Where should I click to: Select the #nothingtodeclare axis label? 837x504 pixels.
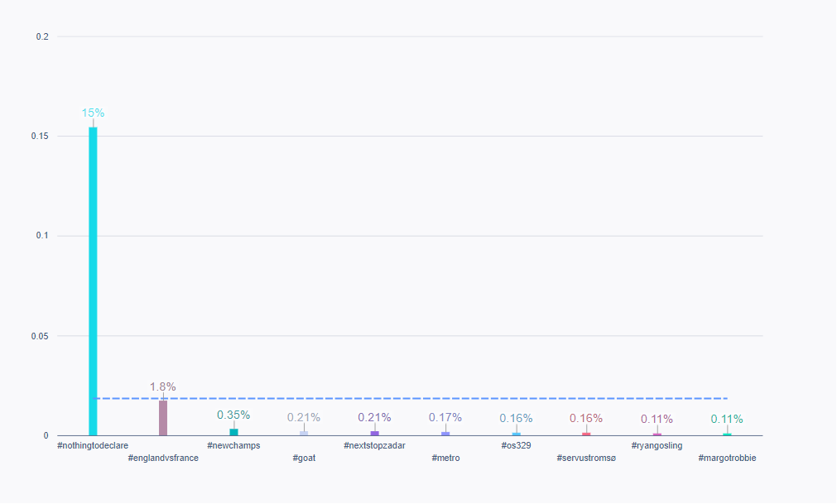coord(92,444)
